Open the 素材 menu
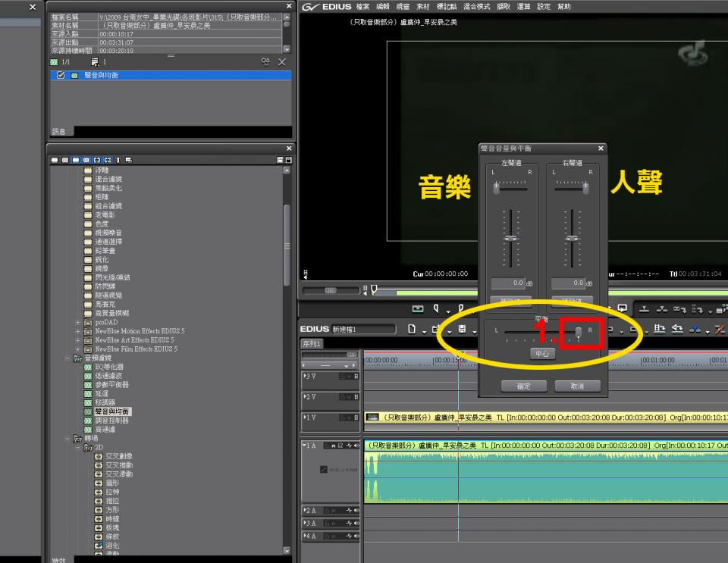Viewport: 728px width, 563px height. (x=423, y=7)
